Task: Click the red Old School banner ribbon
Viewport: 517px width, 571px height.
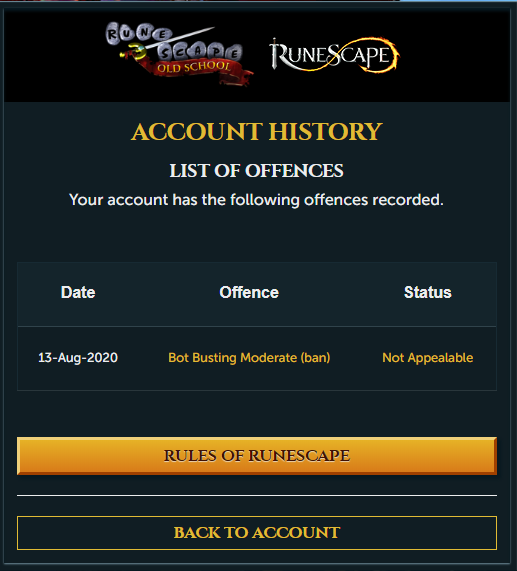Action: click(x=195, y=70)
